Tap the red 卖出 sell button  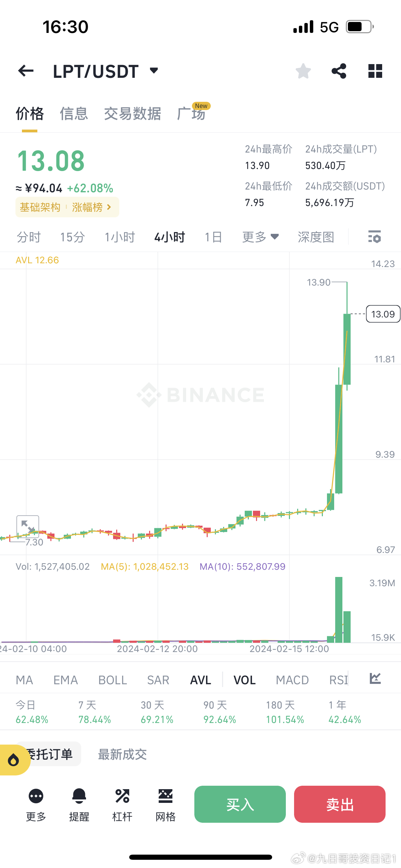(x=340, y=804)
